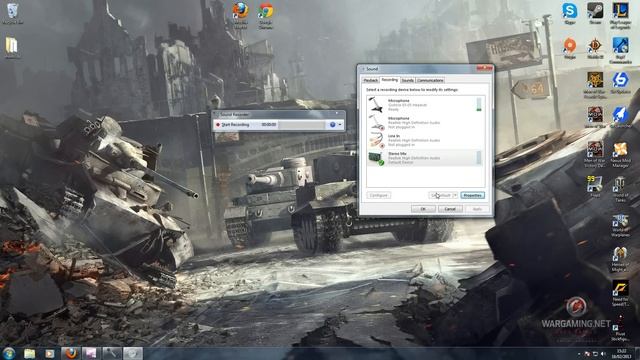The width and height of the screenshot is (640, 360).
Task: Open Heroes of Might shortcut
Action: (x=620, y=260)
